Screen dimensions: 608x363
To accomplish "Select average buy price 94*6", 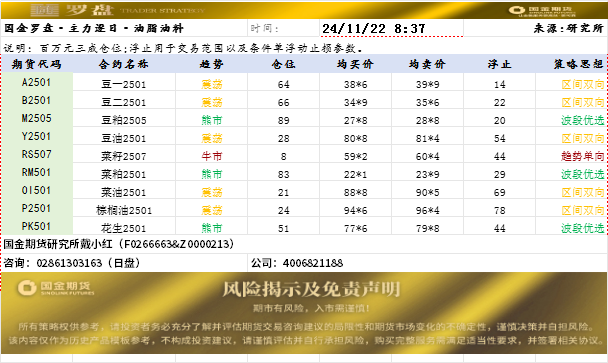I will [x=355, y=210].
